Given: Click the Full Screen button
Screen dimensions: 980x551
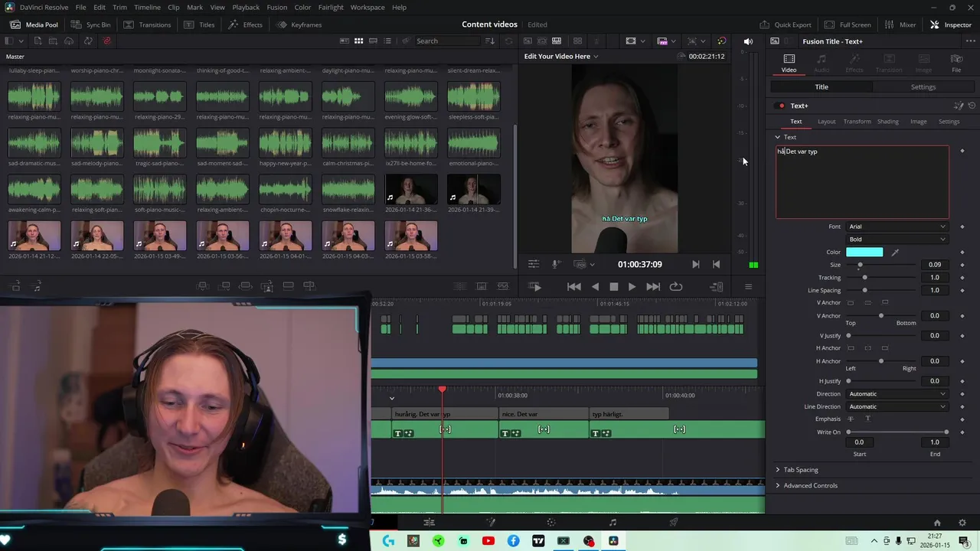Looking at the screenshot, I should pyautogui.click(x=847, y=24).
